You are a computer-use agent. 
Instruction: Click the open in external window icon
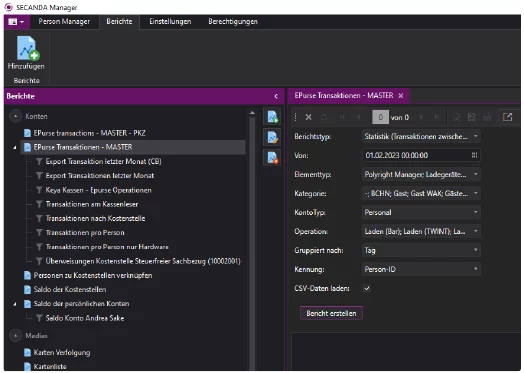[x=507, y=117]
